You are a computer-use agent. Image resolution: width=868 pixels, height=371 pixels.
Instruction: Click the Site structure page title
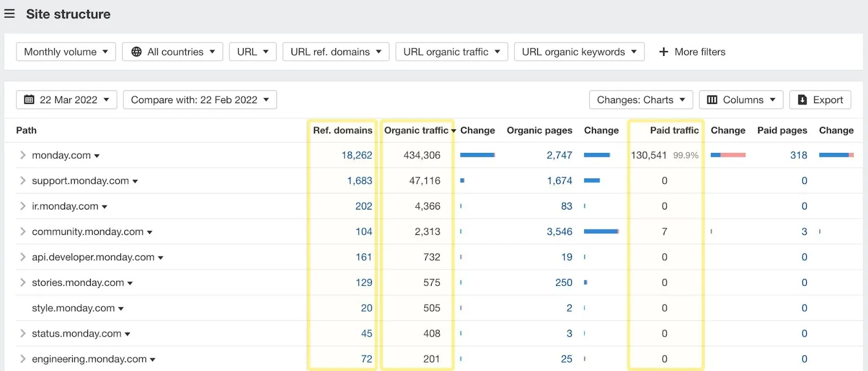68,14
